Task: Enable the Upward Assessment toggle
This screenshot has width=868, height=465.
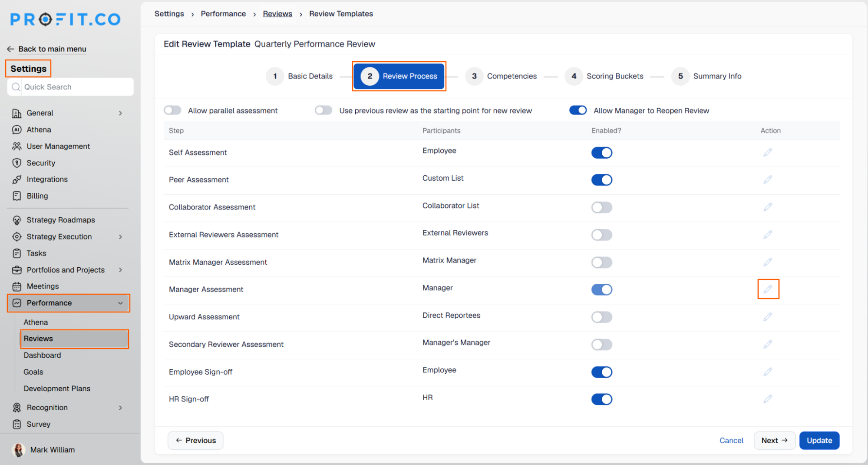Action: 602,317
